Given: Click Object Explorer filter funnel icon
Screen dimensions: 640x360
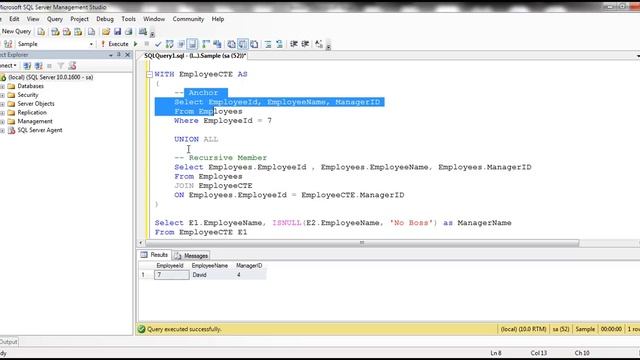Looking at the screenshot, I should (61, 66).
